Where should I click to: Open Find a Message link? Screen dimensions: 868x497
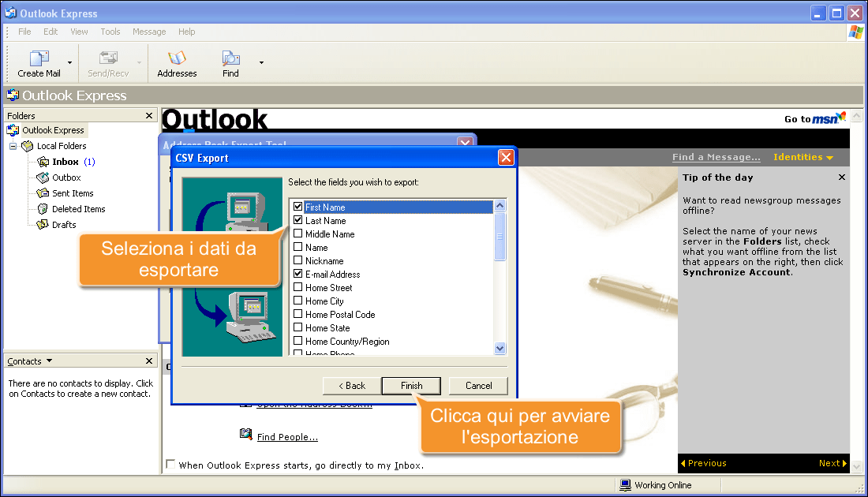pos(716,157)
